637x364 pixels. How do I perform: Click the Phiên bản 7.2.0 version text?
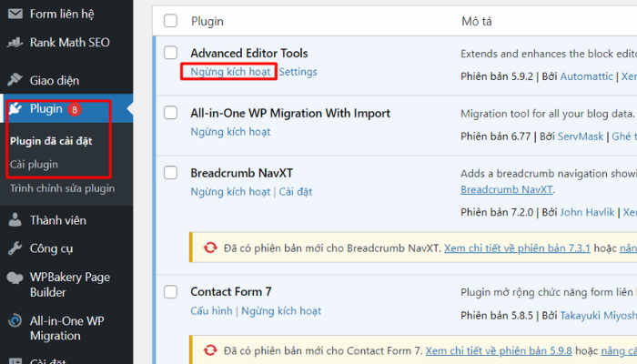(497, 212)
